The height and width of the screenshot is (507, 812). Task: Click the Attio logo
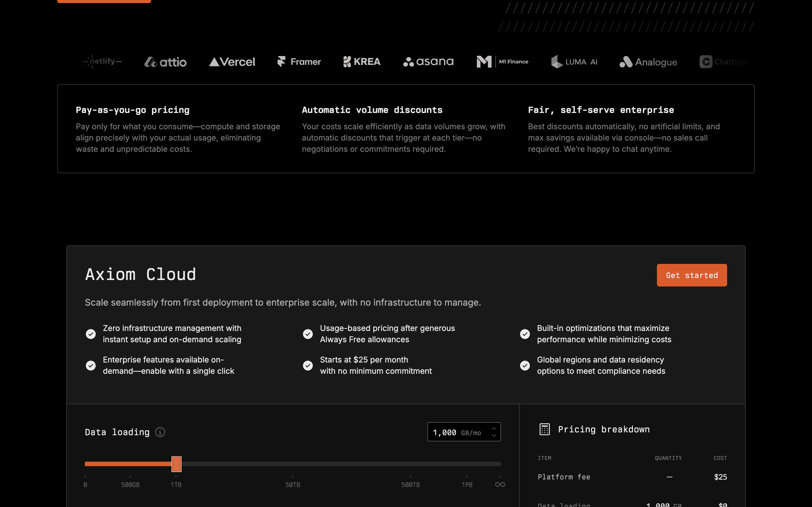(x=165, y=62)
